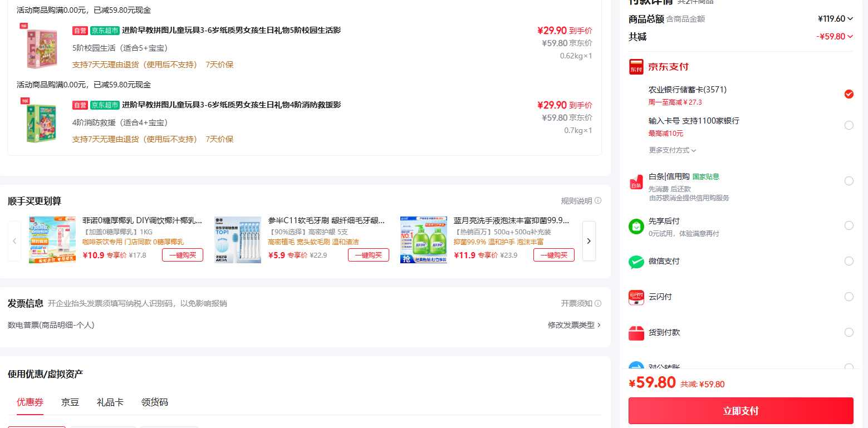Choose 云闪付 payment radio

849,297
